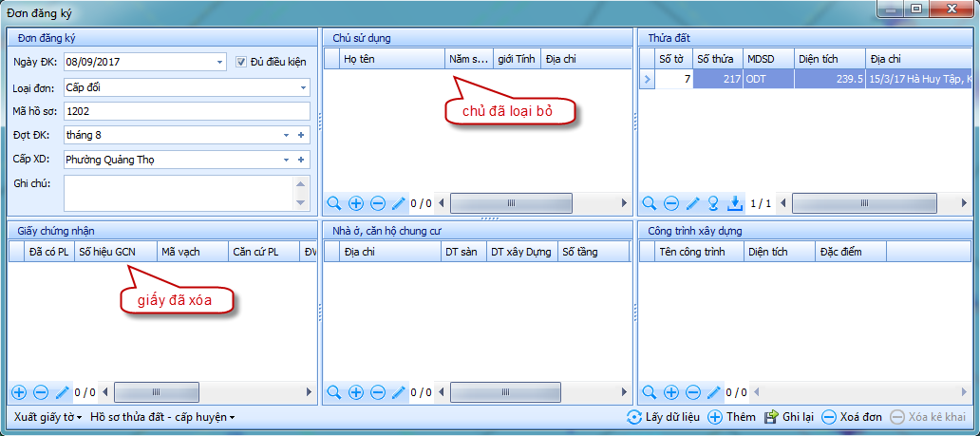This screenshot has height=436, width=980.
Task: Expand the Loại đơn dropdown list
Action: tap(304, 87)
